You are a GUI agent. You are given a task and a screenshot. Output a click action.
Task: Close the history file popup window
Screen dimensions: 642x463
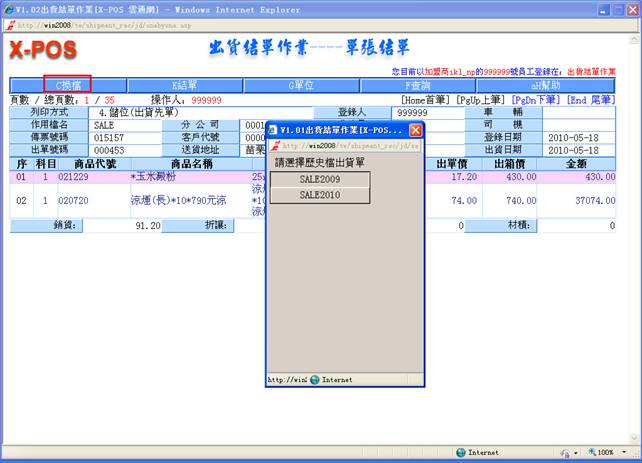coord(416,130)
